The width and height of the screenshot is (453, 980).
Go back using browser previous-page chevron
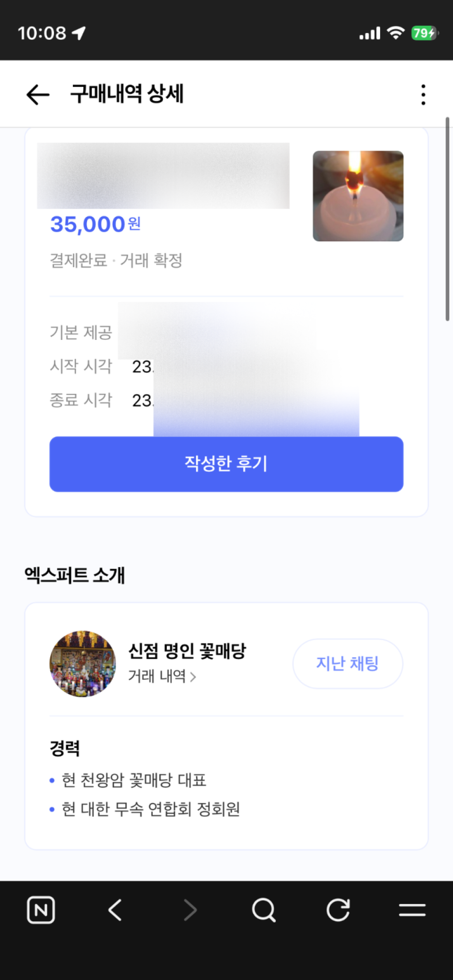tap(116, 910)
